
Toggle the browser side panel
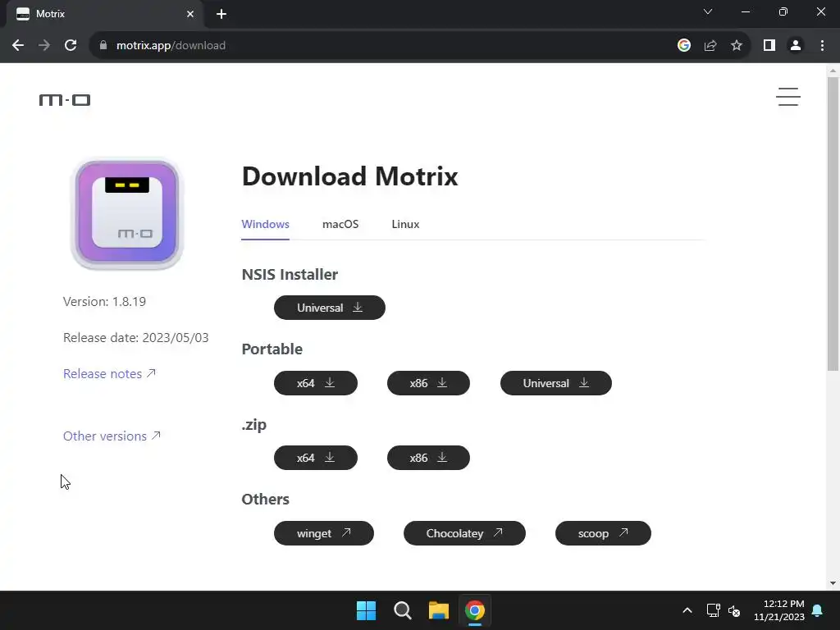coord(769,46)
